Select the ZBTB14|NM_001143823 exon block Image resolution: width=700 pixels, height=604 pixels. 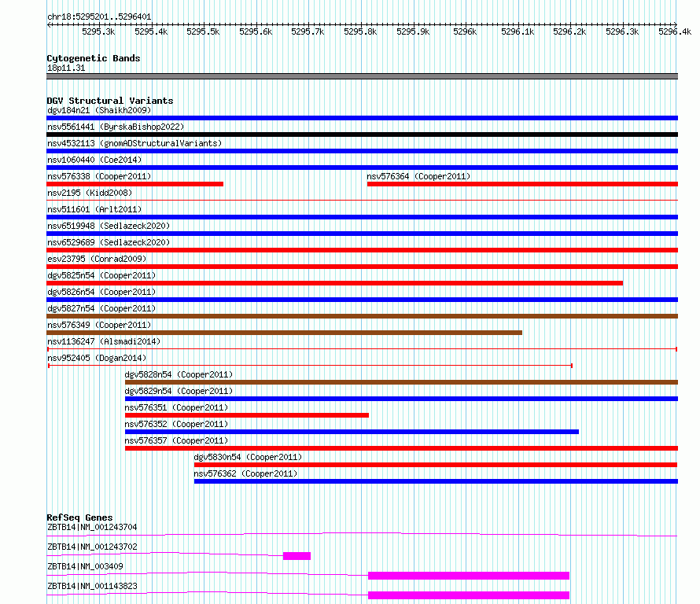(469, 595)
